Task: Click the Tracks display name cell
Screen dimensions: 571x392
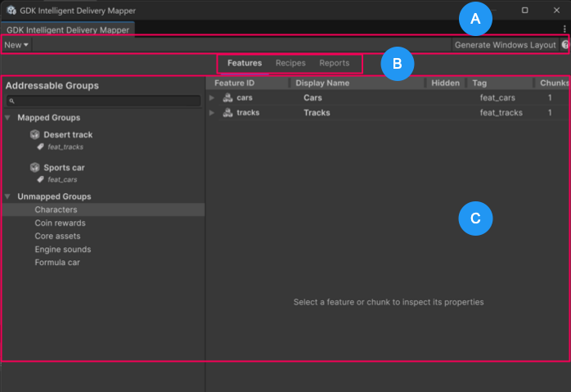Action: [x=317, y=113]
